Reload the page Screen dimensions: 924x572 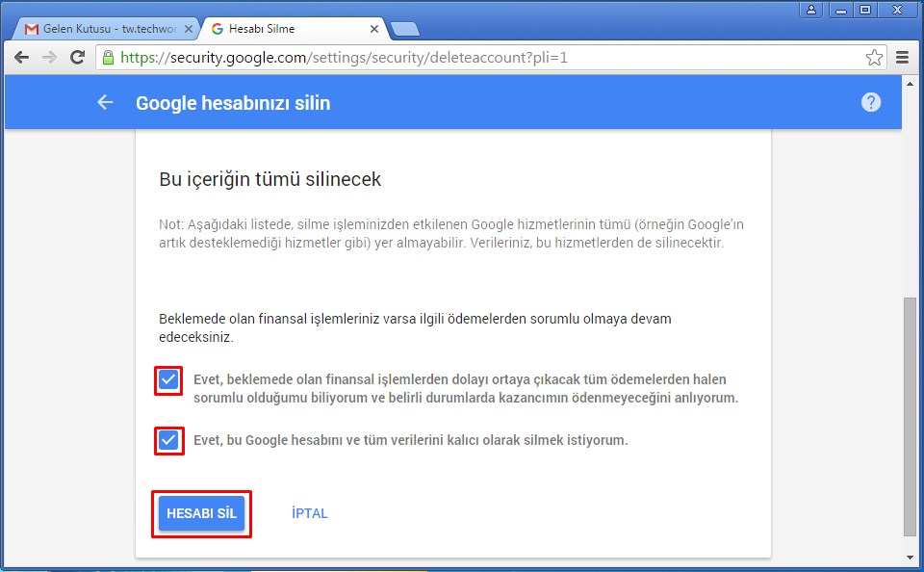[x=78, y=58]
